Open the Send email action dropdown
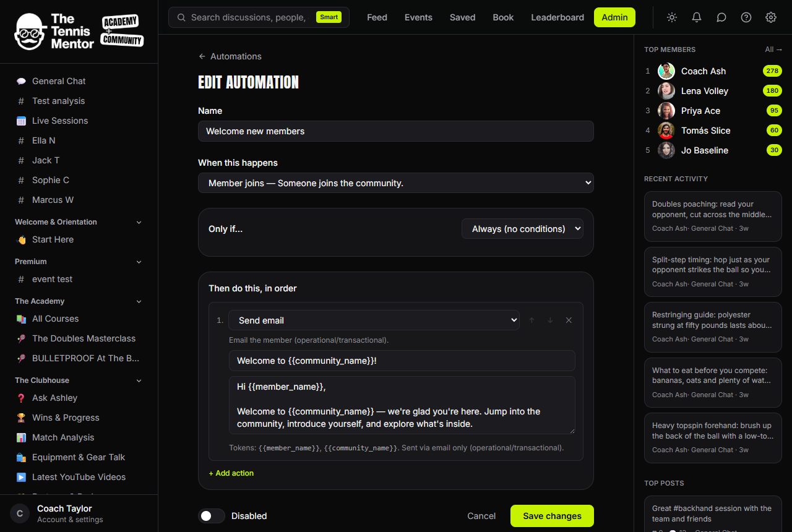This screenshot has height=532, width=792. (374, 320)
